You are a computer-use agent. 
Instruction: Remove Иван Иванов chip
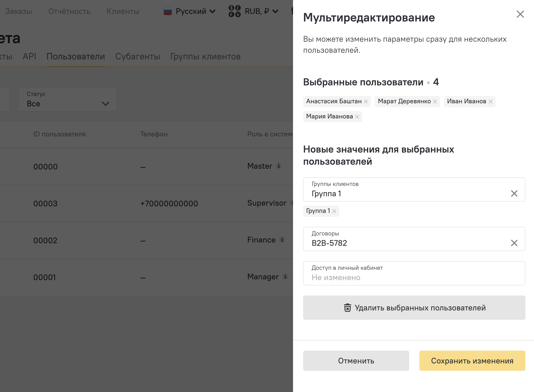[490, 102]
